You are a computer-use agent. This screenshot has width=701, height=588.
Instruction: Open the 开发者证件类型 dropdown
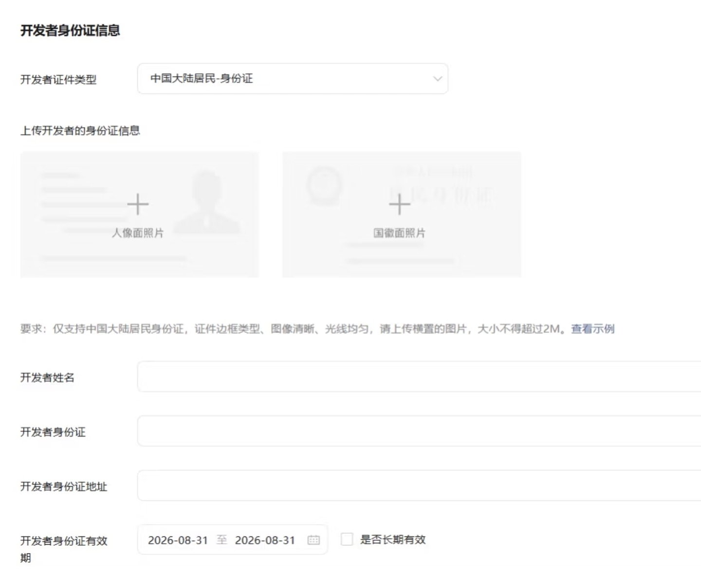[293, 78]
